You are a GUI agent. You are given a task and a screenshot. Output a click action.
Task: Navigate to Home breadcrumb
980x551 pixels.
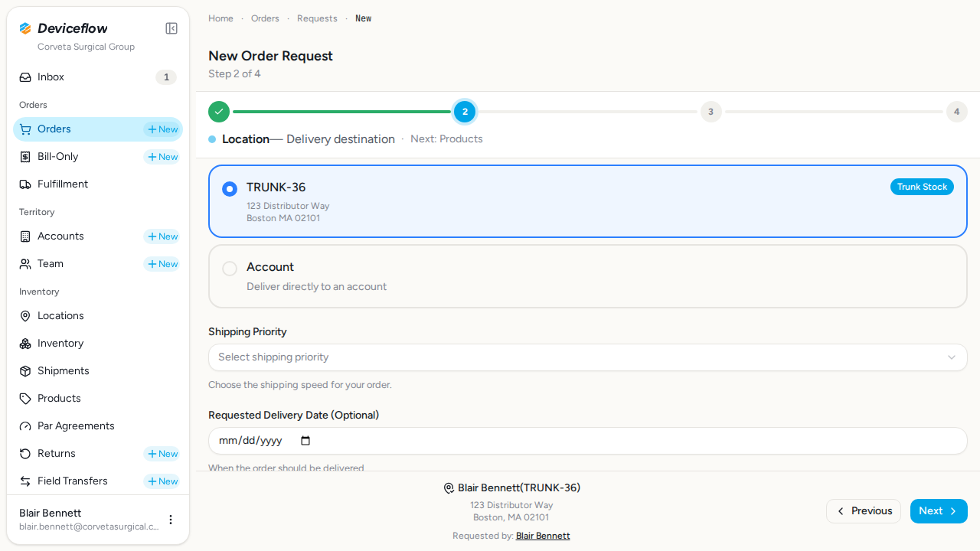[220, 18]
